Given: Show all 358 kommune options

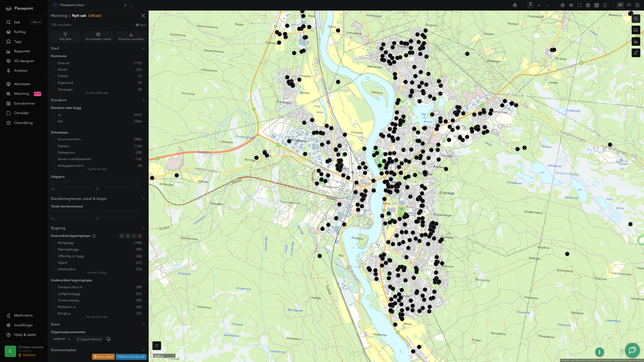Looking at the screenshot, I should coord(97,93).
